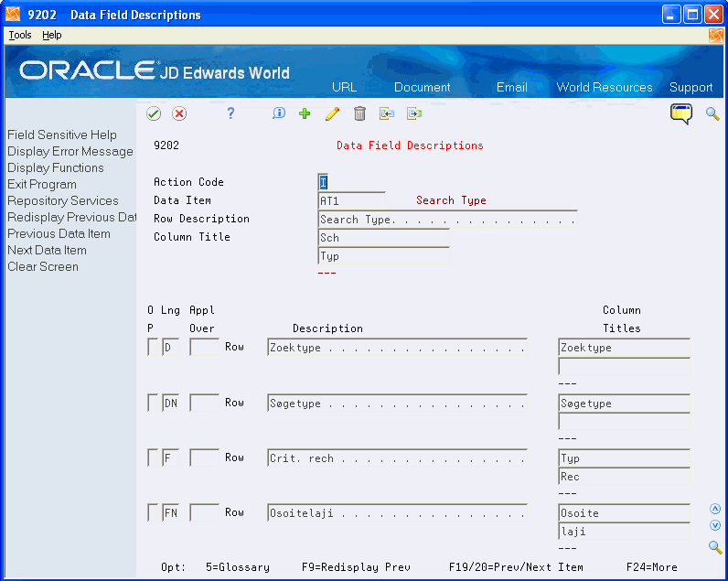Click the Søgetype description field
The image size is (728, 581).
coord(397,403)
